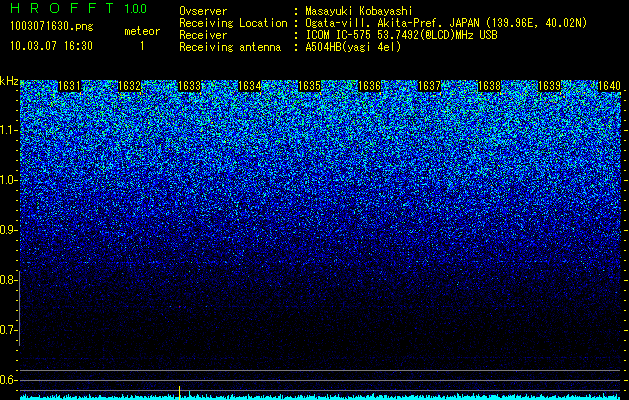Image resolution: width=629 pixels, height=400 pixels.
Task: Click the 1639 time marker
Action: pyautogui.click(x=549, y=86)
